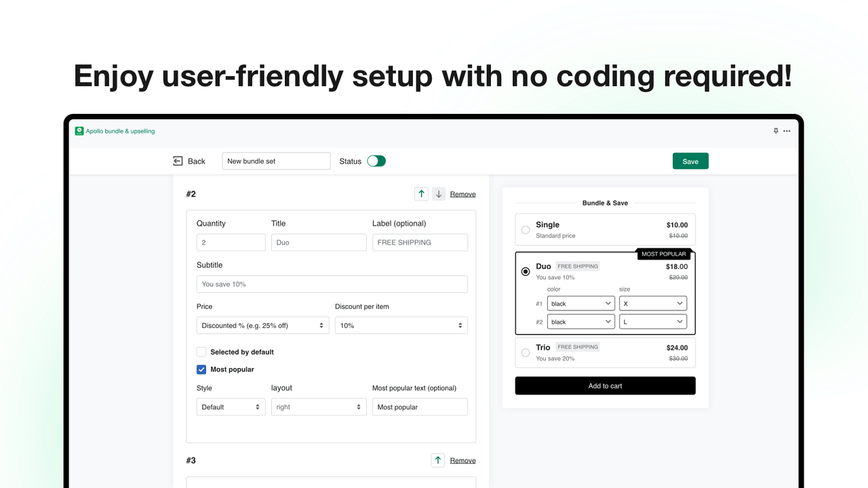Screen dimensions: 868x488
Task: Click the Apollo bundle & upselling header title
Action: tap(119, 131)
